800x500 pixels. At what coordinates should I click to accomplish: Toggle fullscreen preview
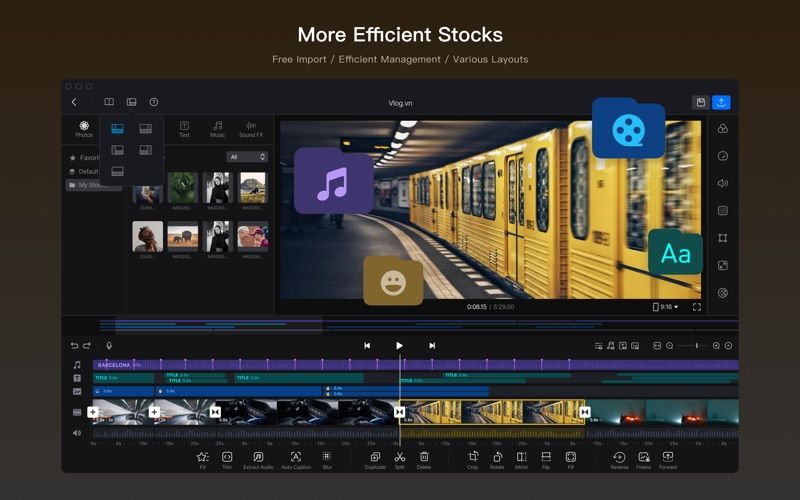click(x=697, y=307)
